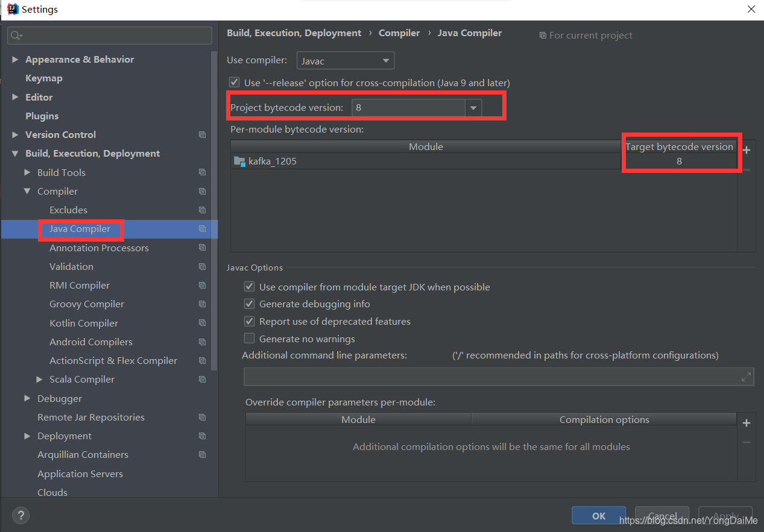Click the For current project indicator icon
This screenshot has height=532, width=764.
(x=543, y=35)
